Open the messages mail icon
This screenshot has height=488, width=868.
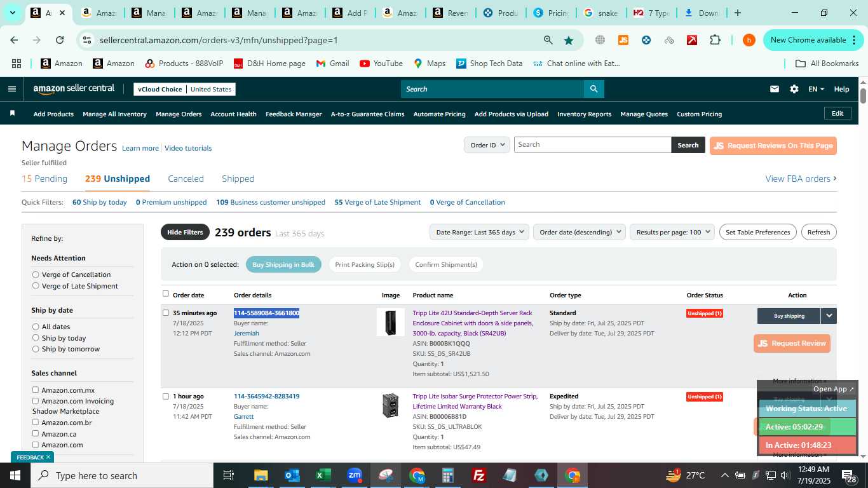[774, 89]
